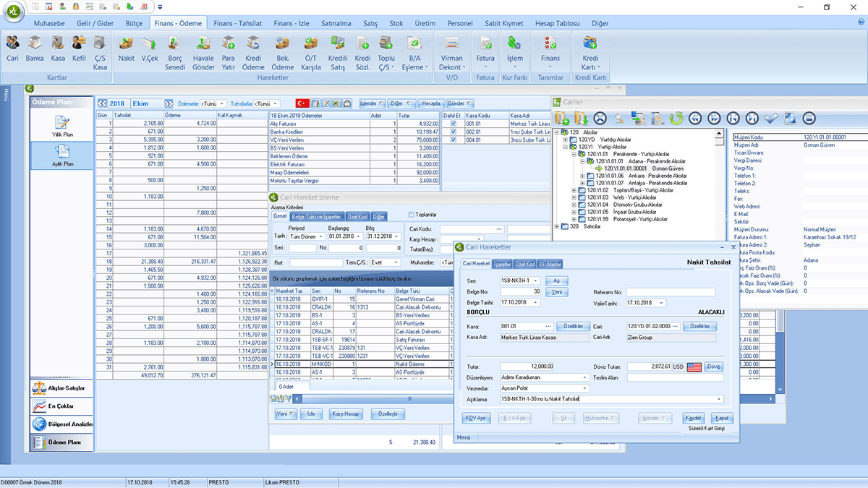Switch to the Finans - Tahsilat tab

pyautogui.click(x=237, y=23)
